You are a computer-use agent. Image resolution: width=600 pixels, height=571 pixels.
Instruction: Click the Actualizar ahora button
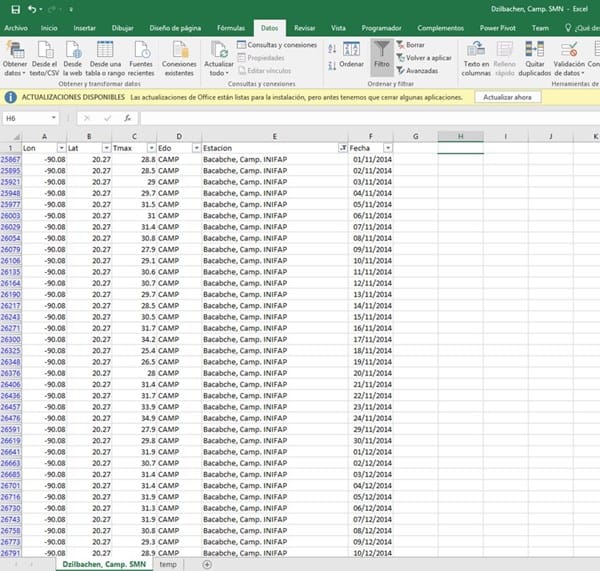coord(507,97)
